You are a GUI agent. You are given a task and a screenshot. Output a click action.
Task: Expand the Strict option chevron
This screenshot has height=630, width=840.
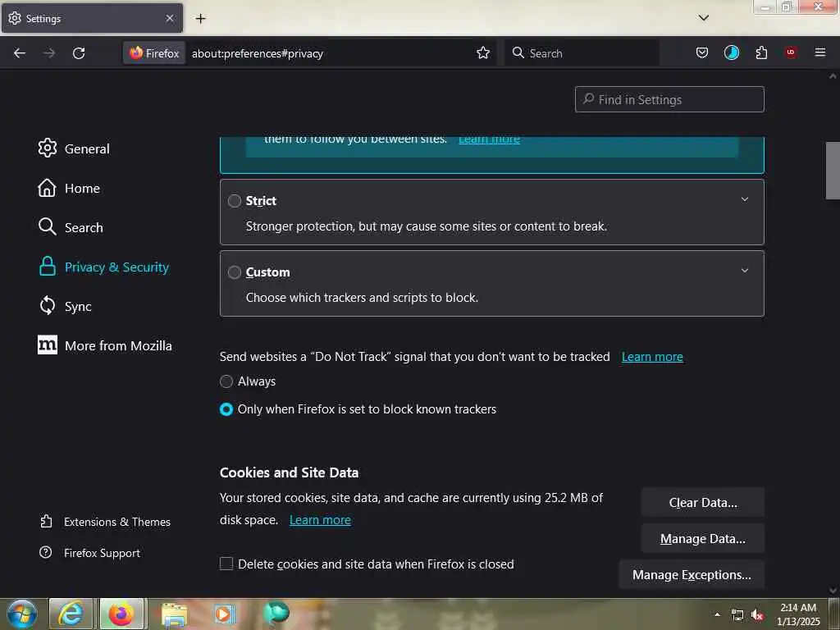(744, 199)
